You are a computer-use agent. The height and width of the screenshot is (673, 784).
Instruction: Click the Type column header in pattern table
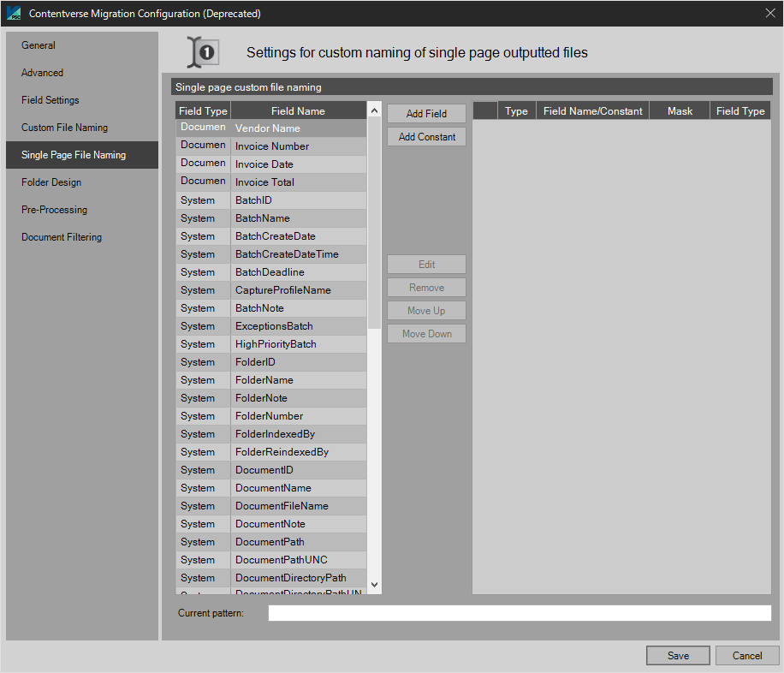pyautogui.click(x=516, y=111)
